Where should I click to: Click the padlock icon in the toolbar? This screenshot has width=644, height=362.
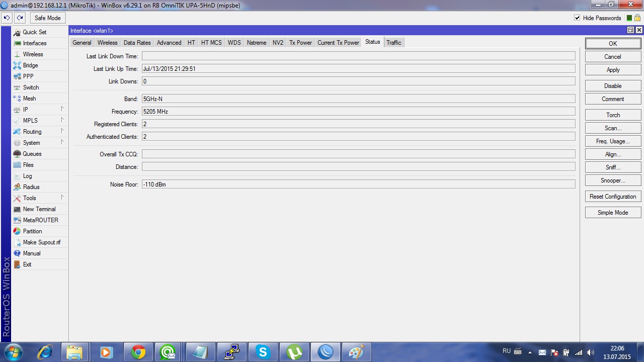pyautogui.click(x=637, y=18)
